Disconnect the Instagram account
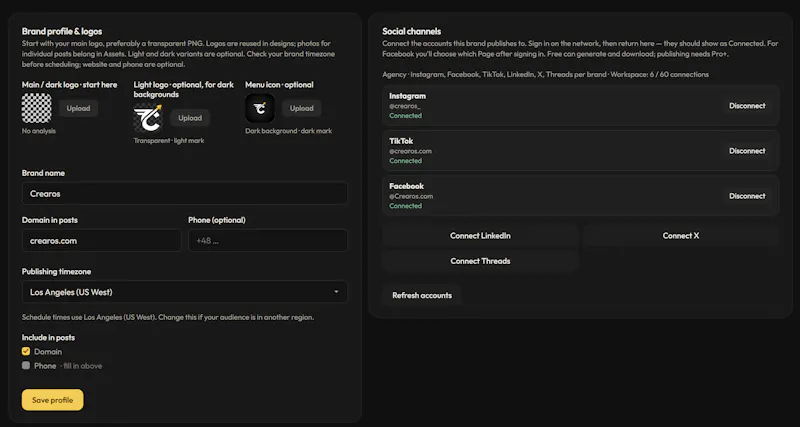Viewport: 800px width, 427px height. 747,106
